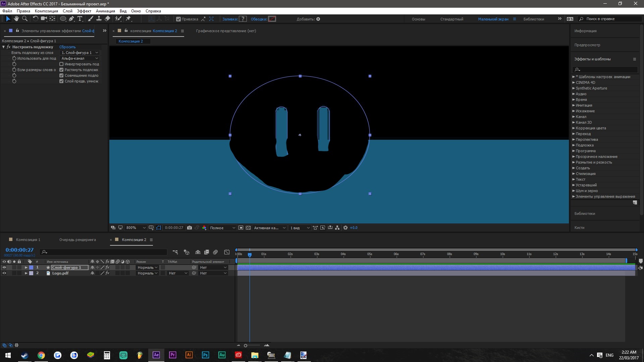Select the Puppet Pin tool

[128, 19]
